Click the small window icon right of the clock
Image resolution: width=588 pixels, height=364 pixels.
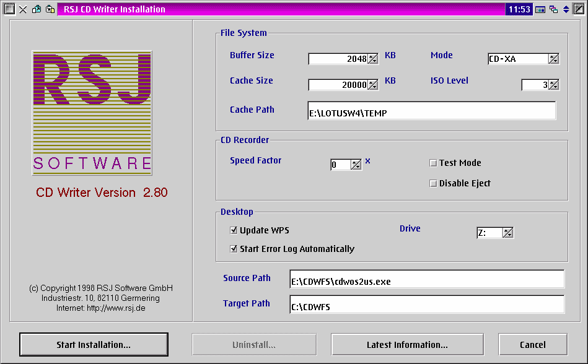540,9
